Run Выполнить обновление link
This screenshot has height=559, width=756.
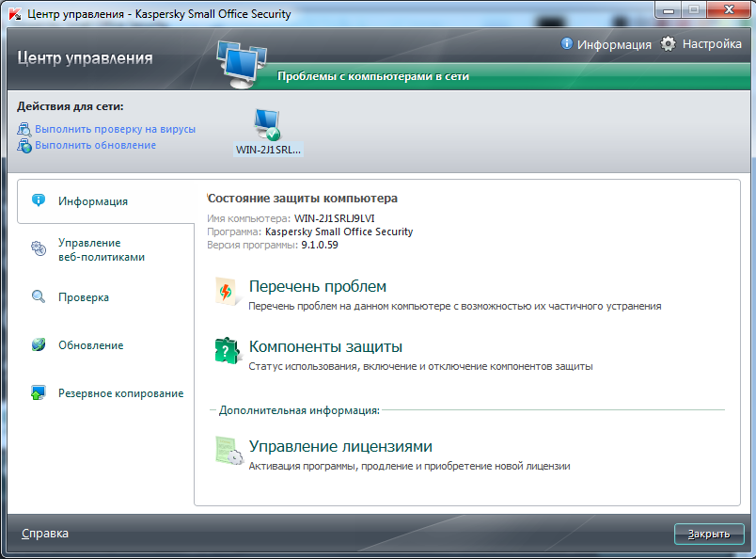(x=96, y=145)
